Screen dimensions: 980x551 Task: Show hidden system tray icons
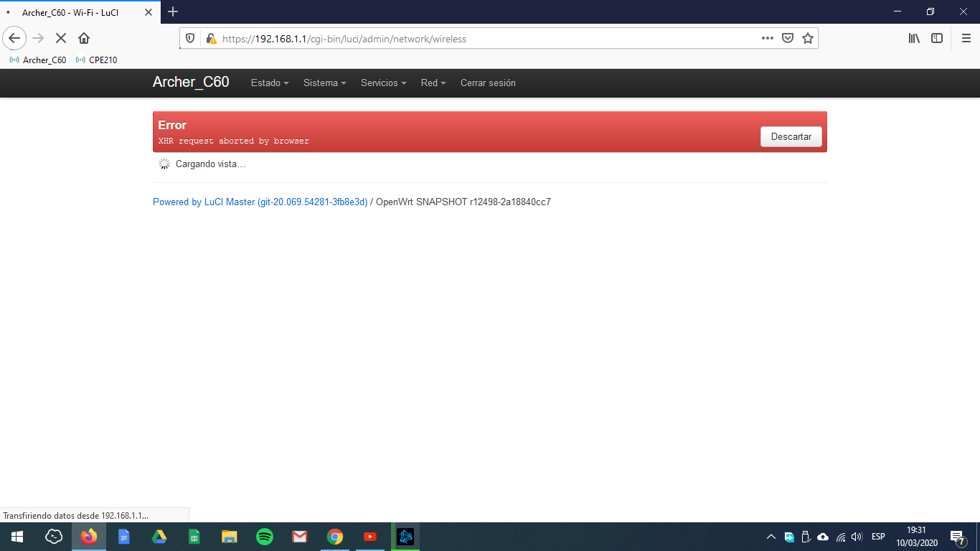tap(771, 537)
